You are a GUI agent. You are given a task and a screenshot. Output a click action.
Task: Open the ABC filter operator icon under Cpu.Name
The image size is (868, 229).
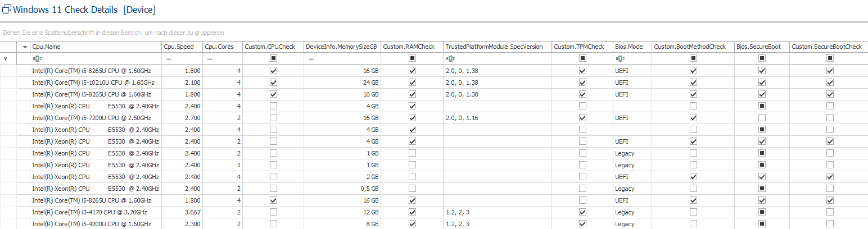click(37, 58)
